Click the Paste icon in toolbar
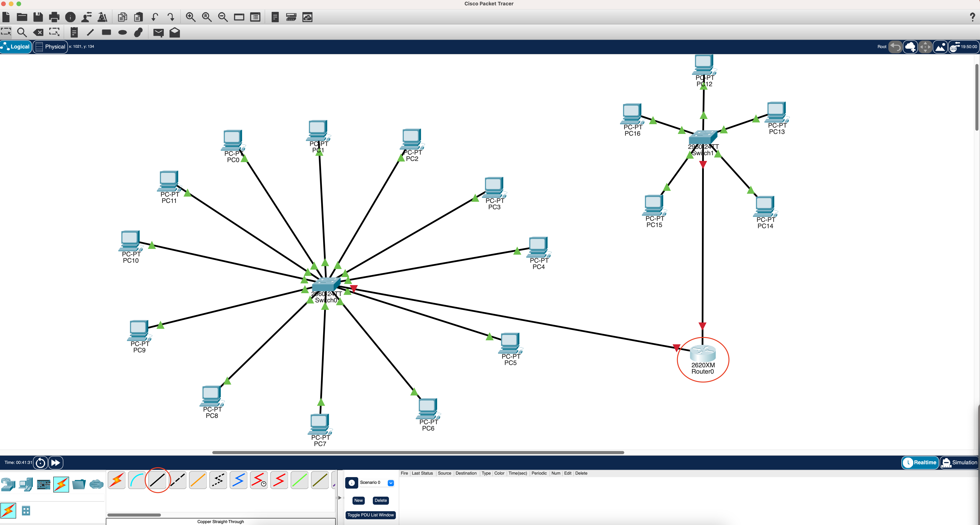The image size is (980, 525). [138, 17]
